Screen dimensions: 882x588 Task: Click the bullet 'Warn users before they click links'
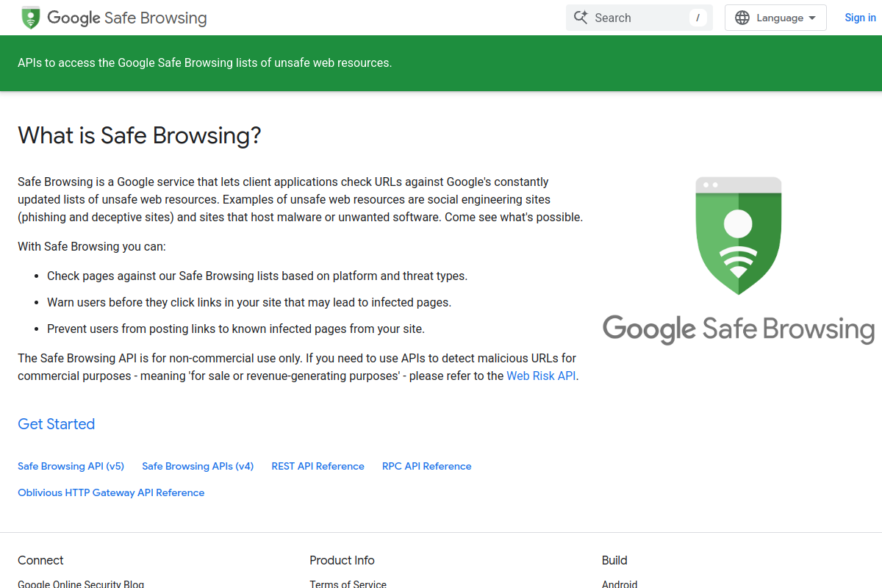point(249,302)
